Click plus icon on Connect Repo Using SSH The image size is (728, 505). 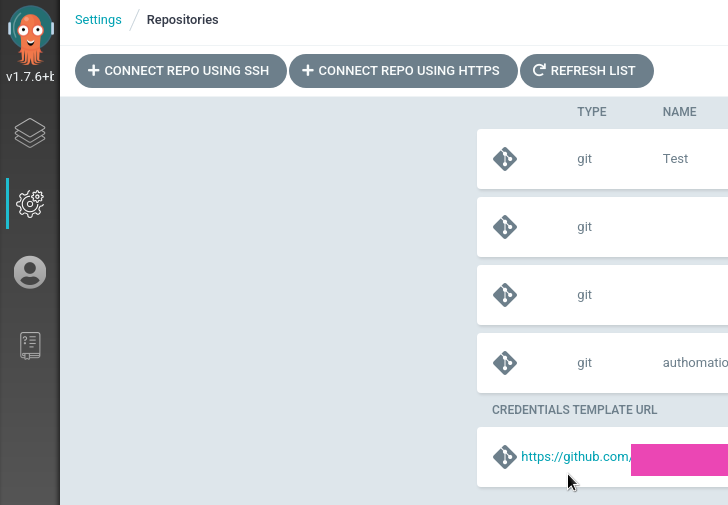(x=93, y=70)
